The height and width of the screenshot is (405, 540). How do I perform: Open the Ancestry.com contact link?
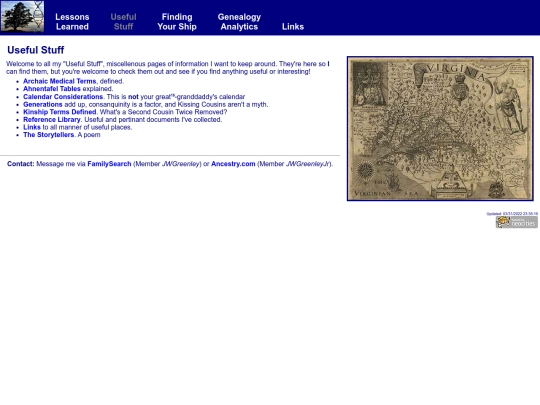tap(233, 164)
